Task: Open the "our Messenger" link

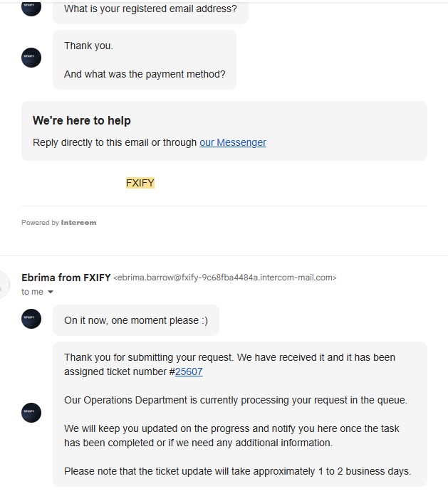Action: pos(233,142)
